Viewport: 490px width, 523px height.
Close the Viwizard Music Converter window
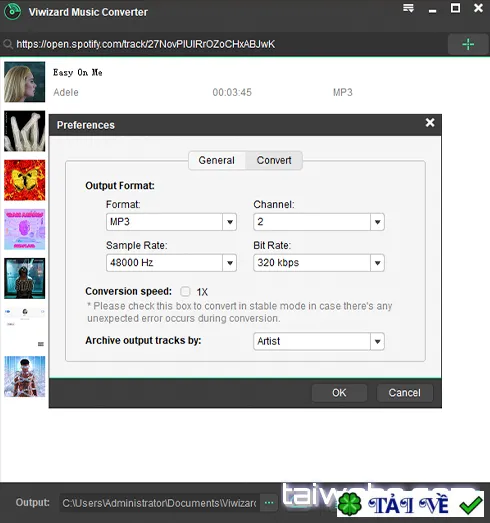[478, 8]
